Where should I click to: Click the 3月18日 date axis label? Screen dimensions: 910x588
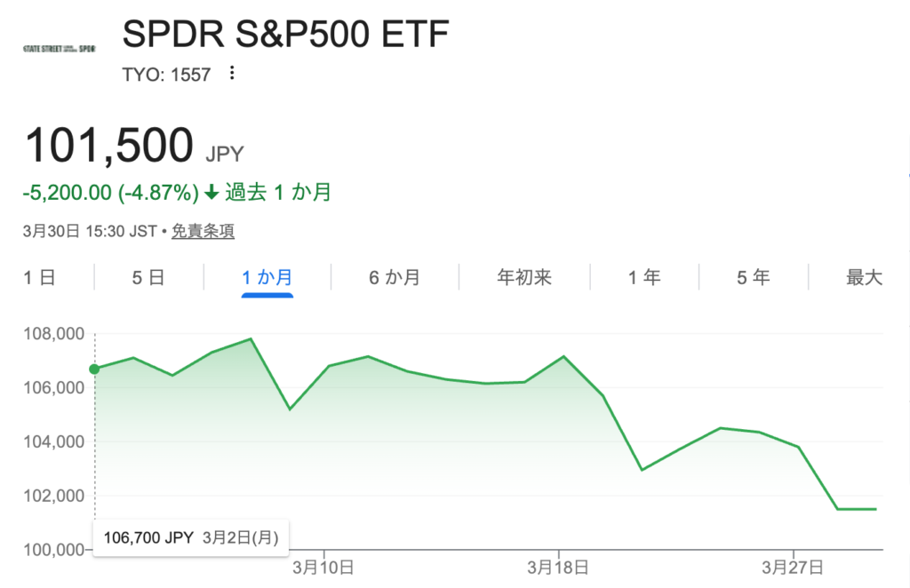point(559,566)
